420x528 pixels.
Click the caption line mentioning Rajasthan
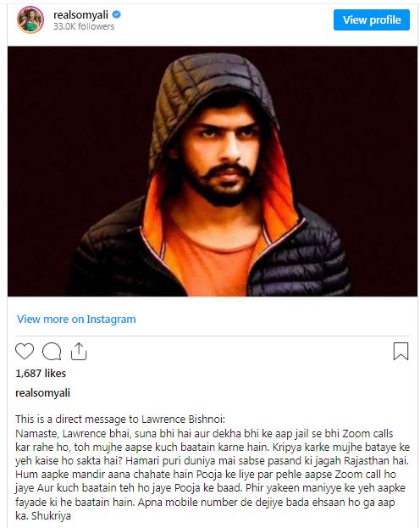(x=212, y=461)
